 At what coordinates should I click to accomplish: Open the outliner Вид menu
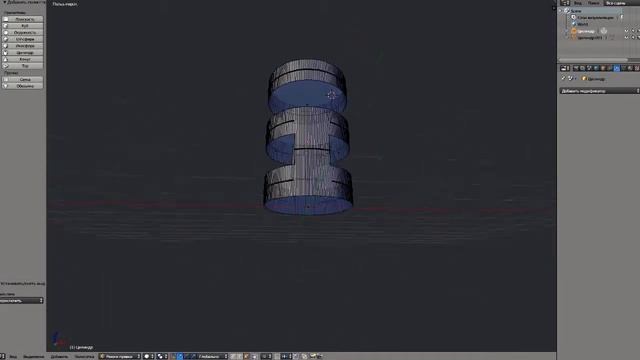[578, 3]
